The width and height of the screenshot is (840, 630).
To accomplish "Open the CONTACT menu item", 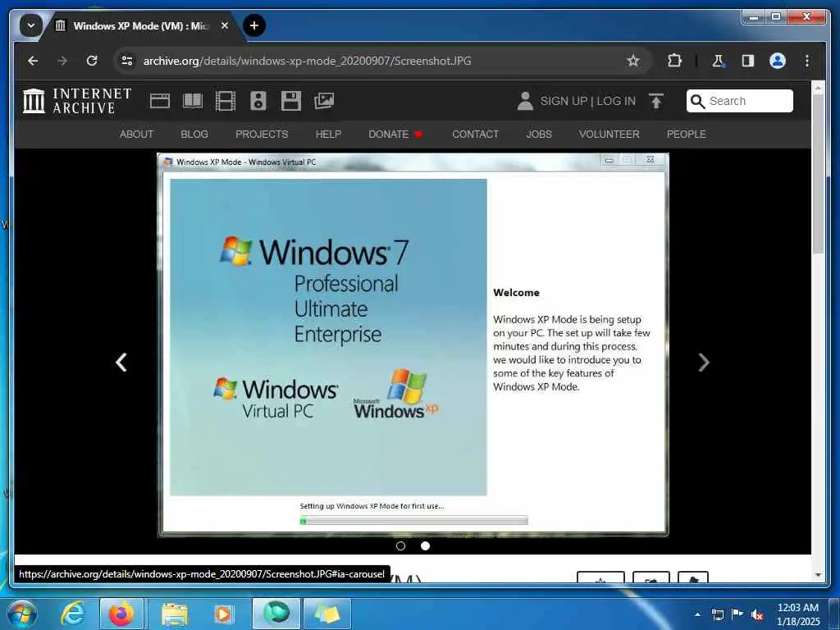I will pyautogui.click(x=475, y=134).
